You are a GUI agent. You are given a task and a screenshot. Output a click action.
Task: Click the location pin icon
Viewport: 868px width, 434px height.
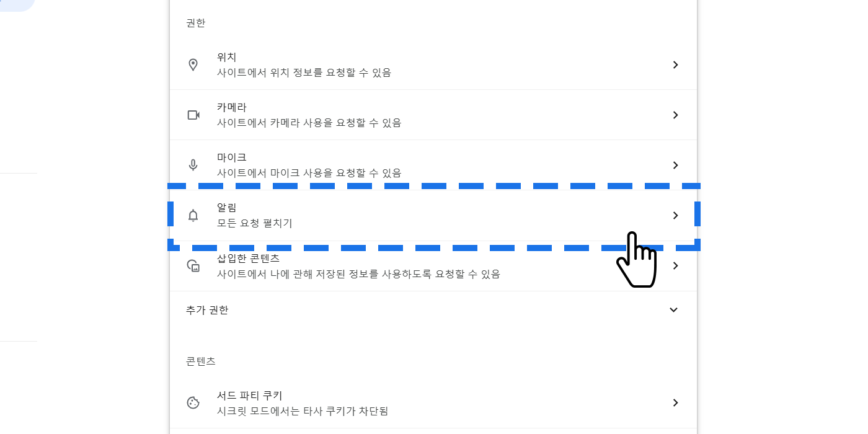click(193, 65)
